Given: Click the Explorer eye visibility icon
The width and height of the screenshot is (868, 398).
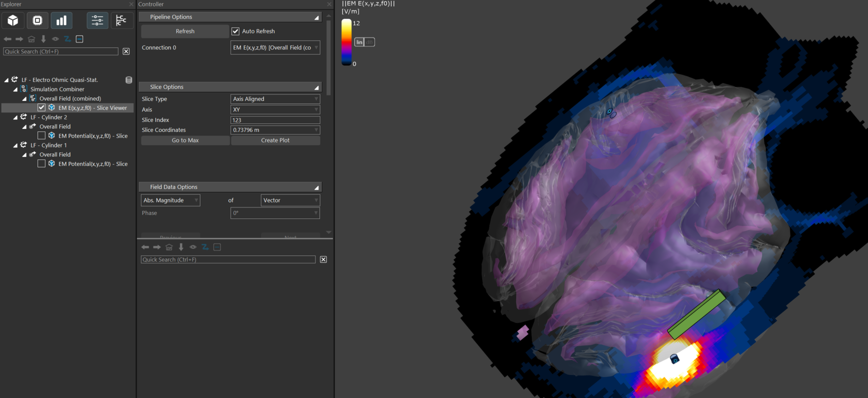Looking at the screenshot, I should [x=55, y=39].
